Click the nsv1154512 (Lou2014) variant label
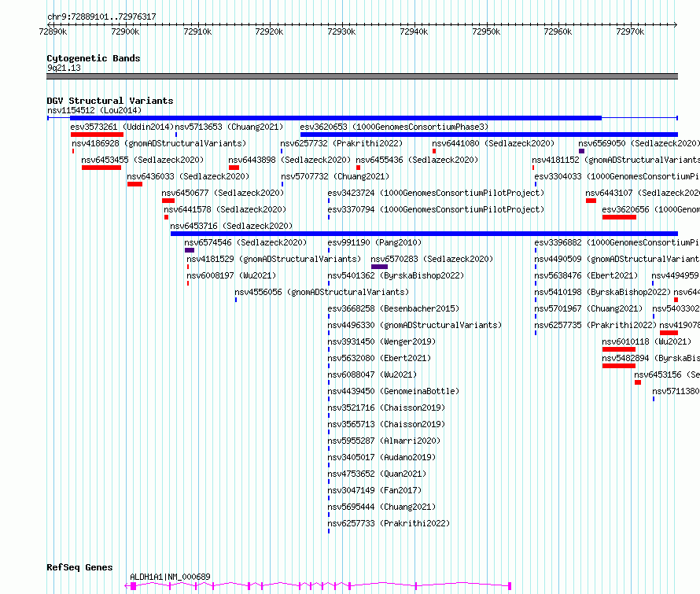The width and height of the screenshot is (700, 594). 94,110
